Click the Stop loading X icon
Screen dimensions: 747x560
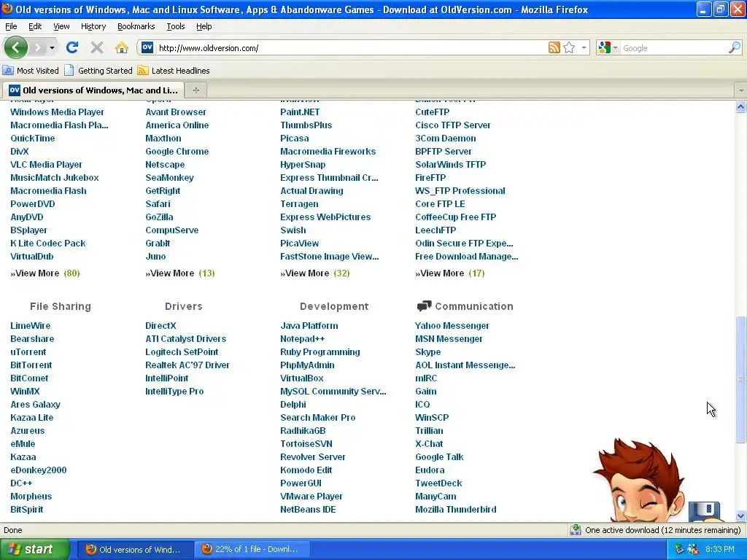(97, 47)
